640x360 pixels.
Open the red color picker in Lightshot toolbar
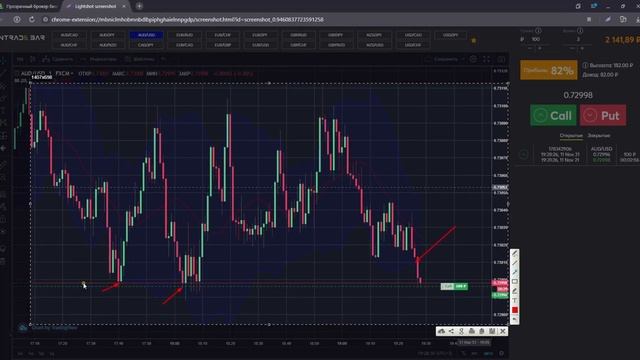515,310
